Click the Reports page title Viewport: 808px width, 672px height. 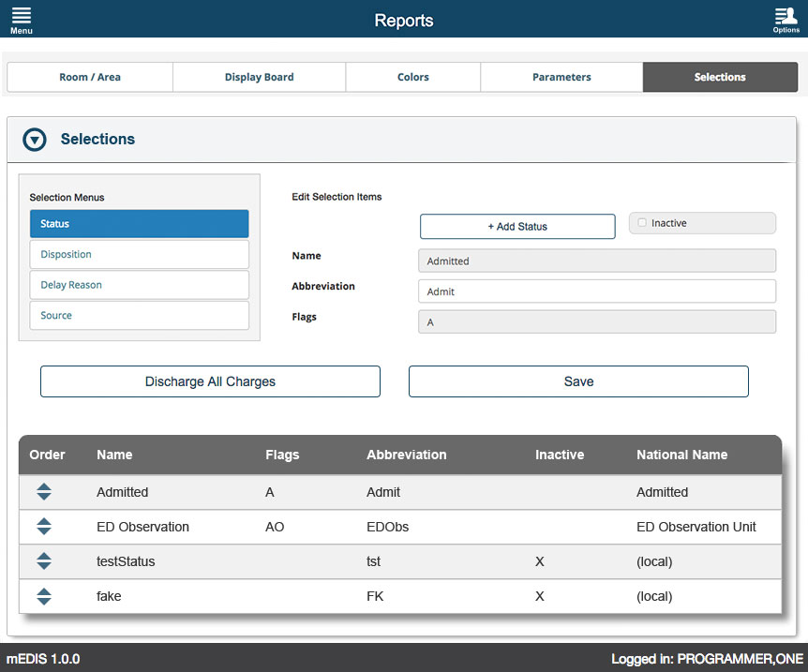pyautogui.click(x=403, y=20)
